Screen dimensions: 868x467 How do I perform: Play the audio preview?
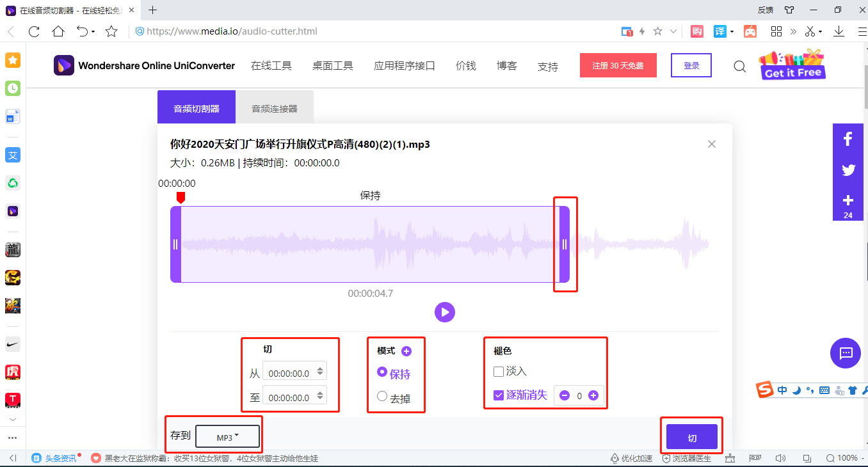445,312
